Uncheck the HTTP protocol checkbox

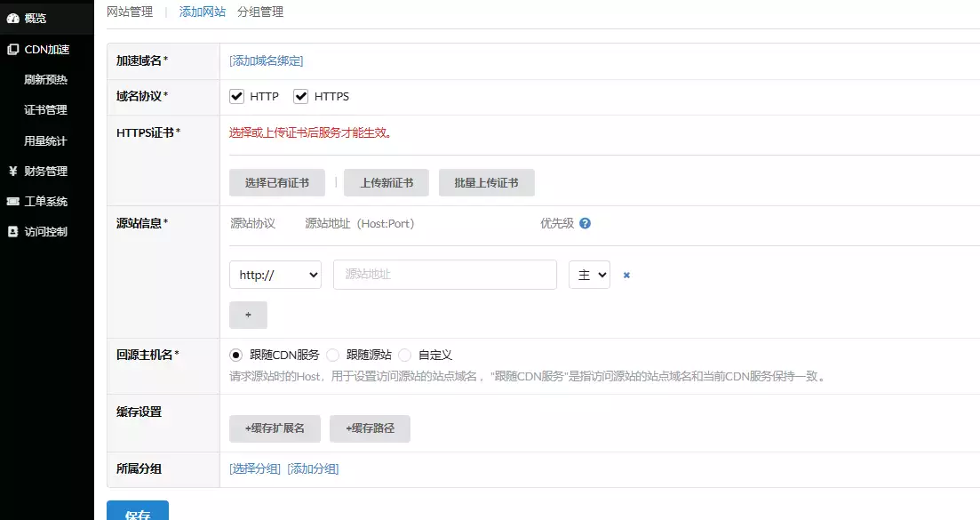[237, 96]
